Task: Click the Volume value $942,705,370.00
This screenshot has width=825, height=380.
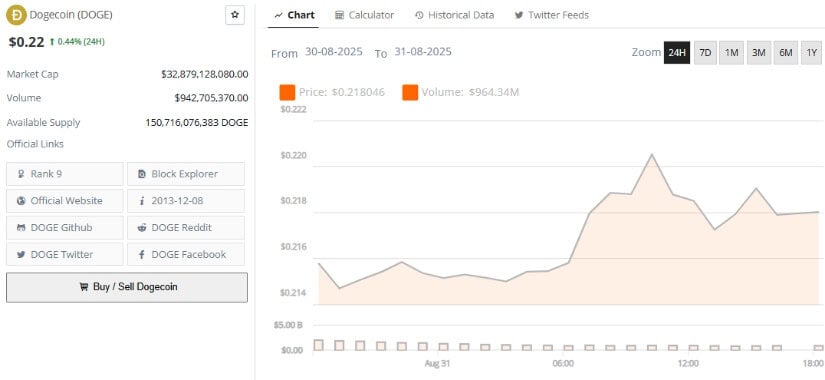Action: [212, 98]
